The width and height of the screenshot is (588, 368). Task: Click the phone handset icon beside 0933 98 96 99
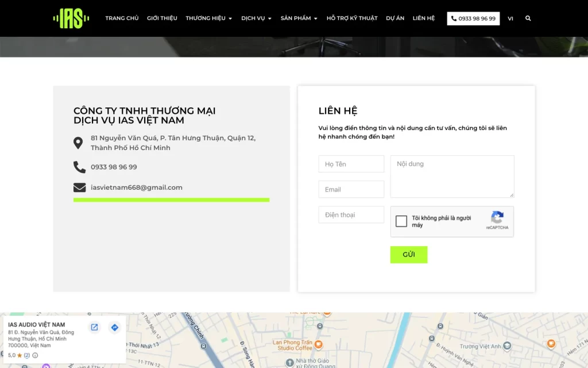pyautogui.click(x=79, y=167)
